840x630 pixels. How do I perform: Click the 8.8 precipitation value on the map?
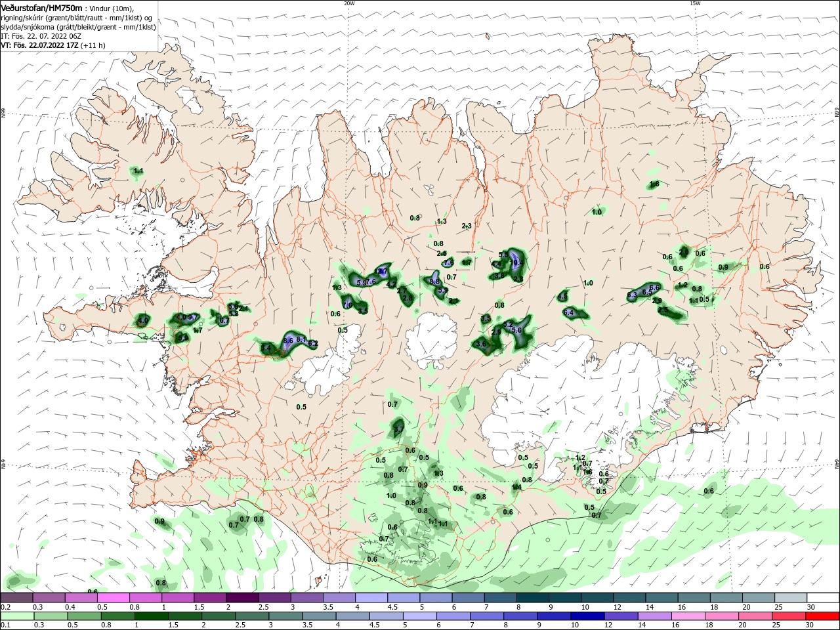click(434, 282)
